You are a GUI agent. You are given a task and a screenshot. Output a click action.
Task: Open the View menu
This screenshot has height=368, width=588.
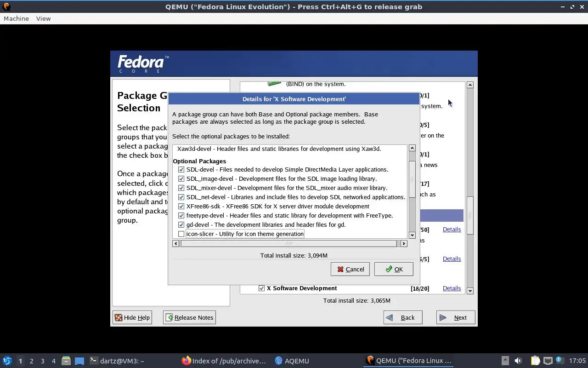point(43,18)
